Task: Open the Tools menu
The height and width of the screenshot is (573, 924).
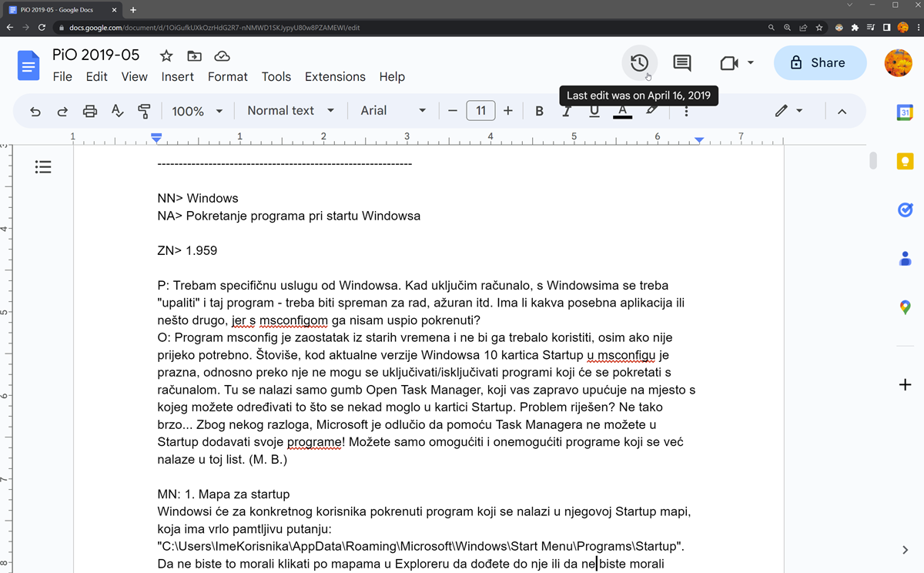Action: coord(276,77)
